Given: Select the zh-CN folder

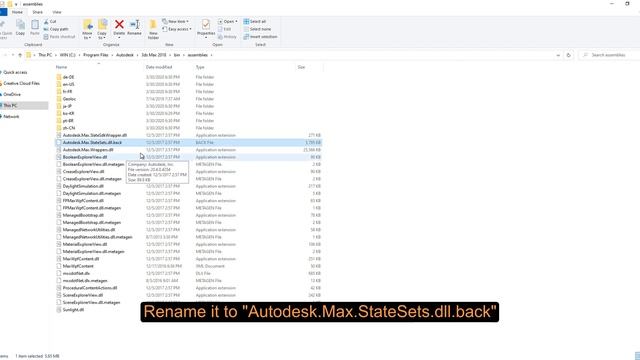Looking at the screenshot, I should click(69, 128).
